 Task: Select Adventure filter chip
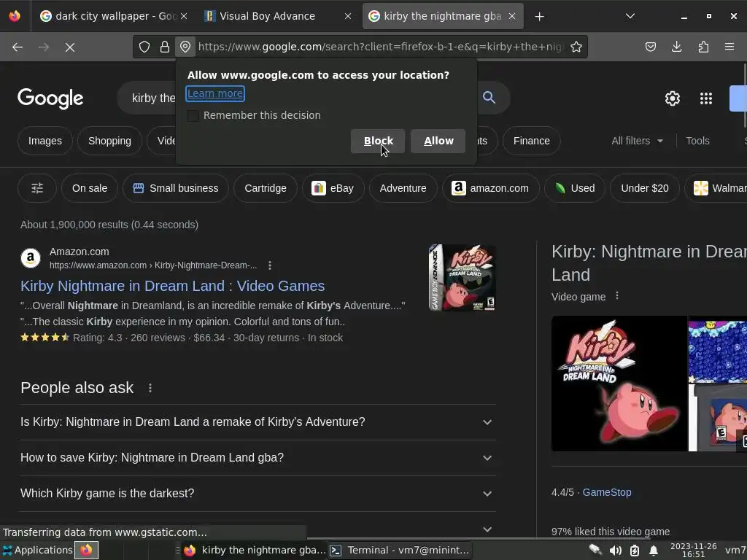[x=403, y=188]
